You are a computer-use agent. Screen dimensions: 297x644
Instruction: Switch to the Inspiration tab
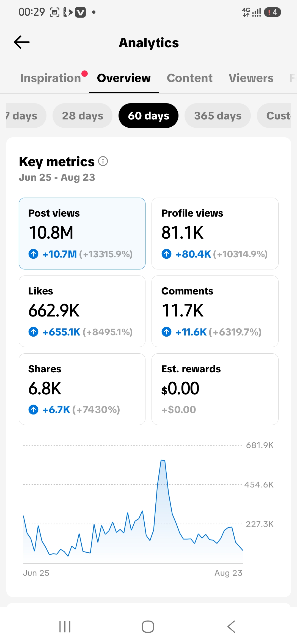point(51,78)
